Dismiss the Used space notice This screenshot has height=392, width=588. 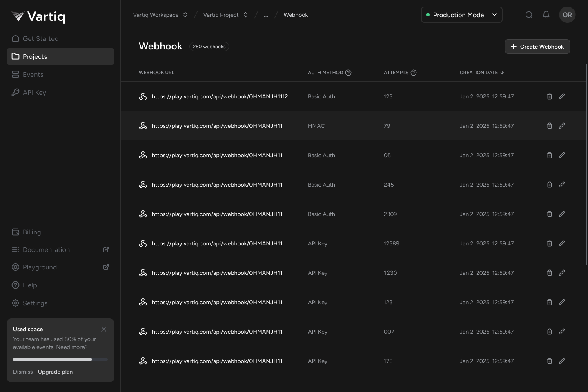pos(23,372)
